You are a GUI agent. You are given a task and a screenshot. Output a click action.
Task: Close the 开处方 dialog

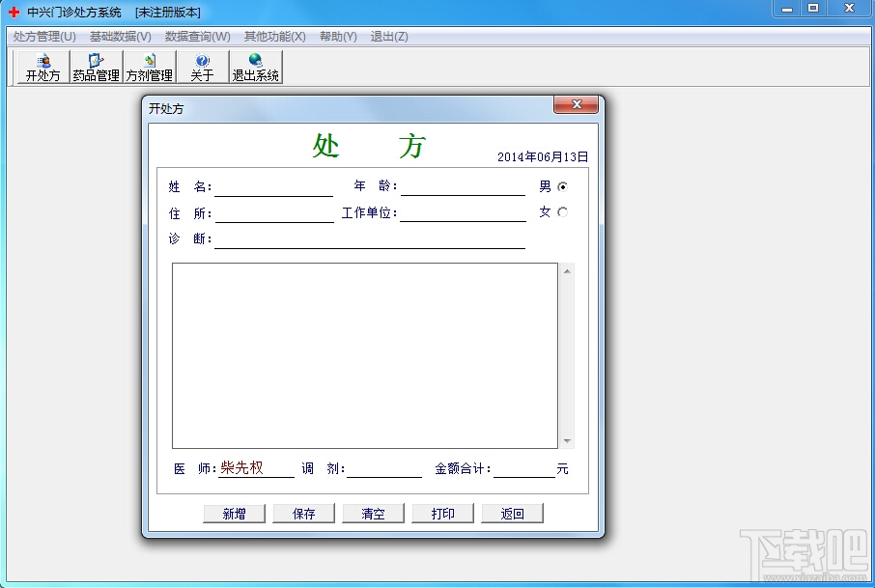(x=576, y=104)
